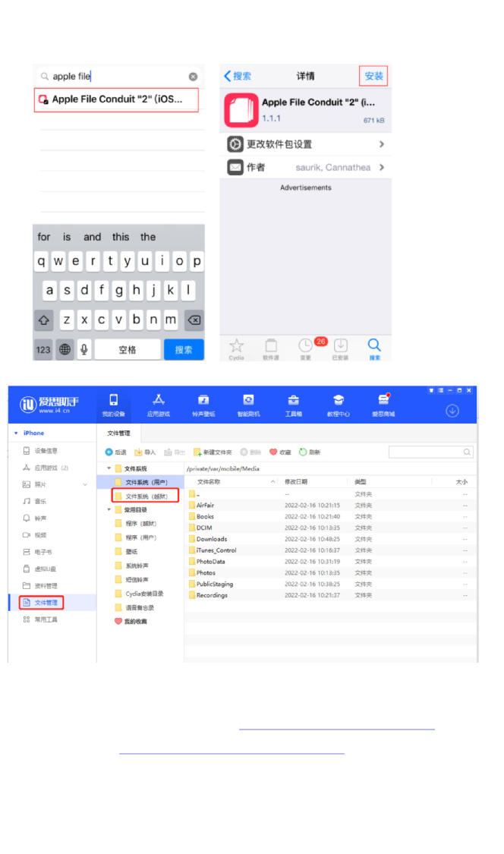Switch to the 文件管理 content tab
The width and height of the screenshot is (504, 854).
[x=118, y=433]
